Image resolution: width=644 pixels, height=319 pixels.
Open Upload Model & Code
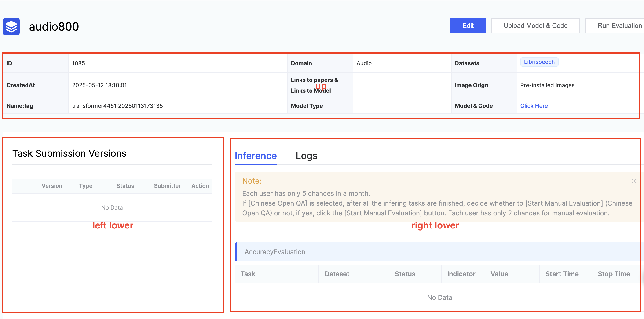tap(535, 26)
